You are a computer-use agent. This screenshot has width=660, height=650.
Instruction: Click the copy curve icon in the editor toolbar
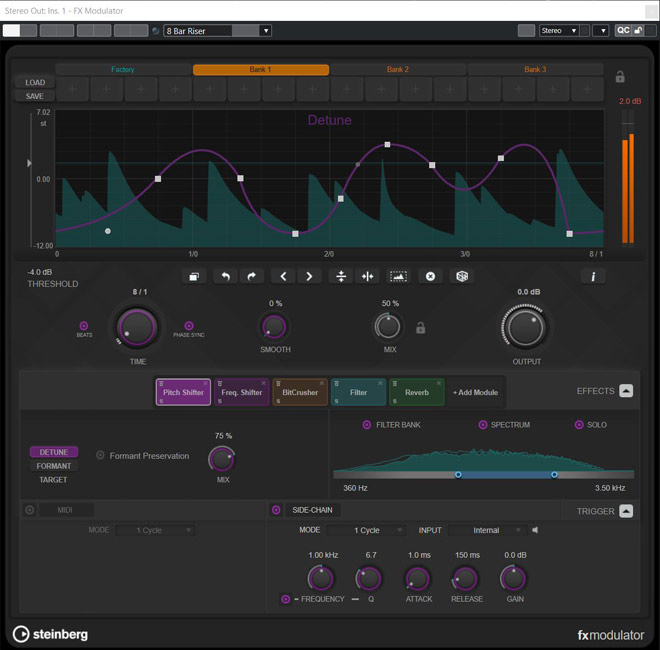[194, 277]
